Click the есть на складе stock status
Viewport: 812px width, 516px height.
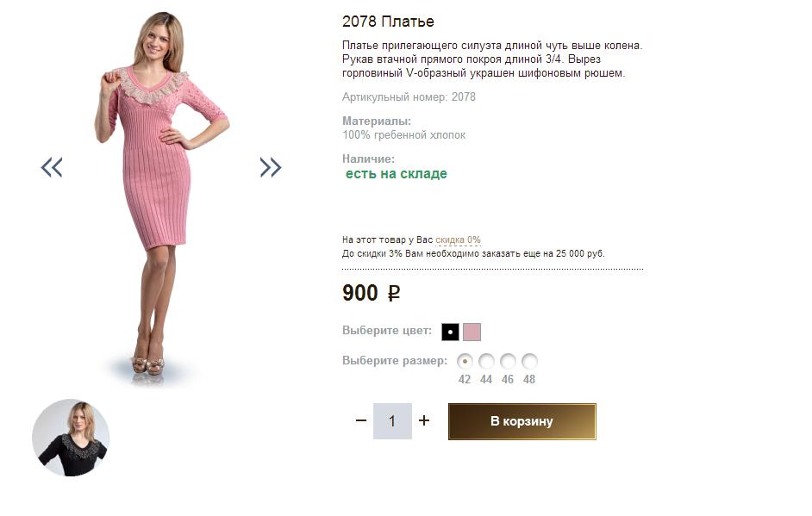pos(397,174)
